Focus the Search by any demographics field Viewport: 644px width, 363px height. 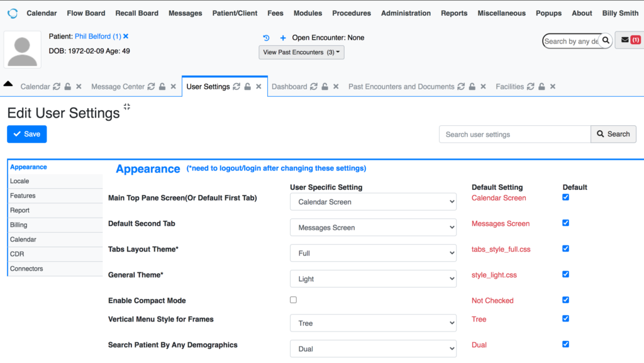pos(571,41)
